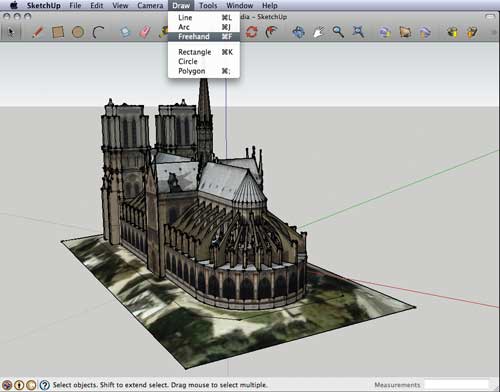
Task: Click the third round status bar icon
Action: (x=31, y=385)
